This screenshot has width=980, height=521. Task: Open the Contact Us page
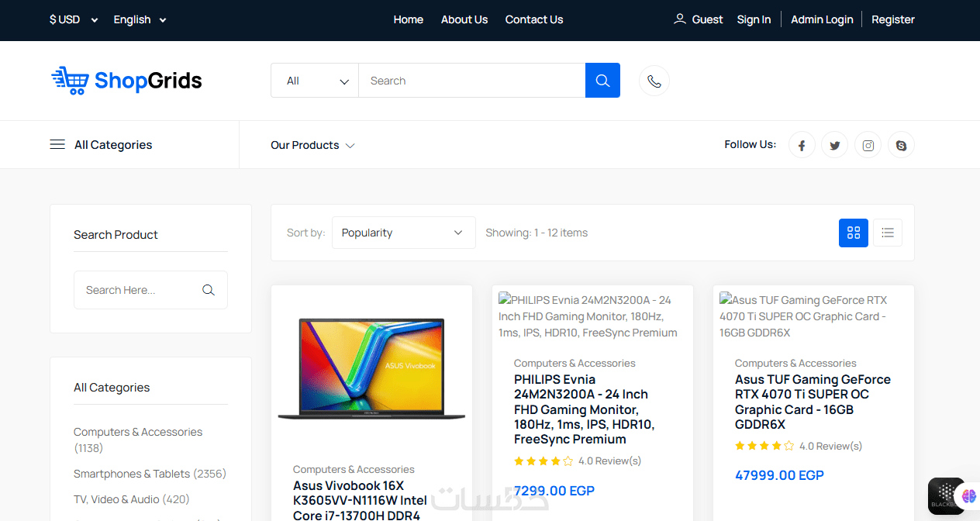point(534,19)
